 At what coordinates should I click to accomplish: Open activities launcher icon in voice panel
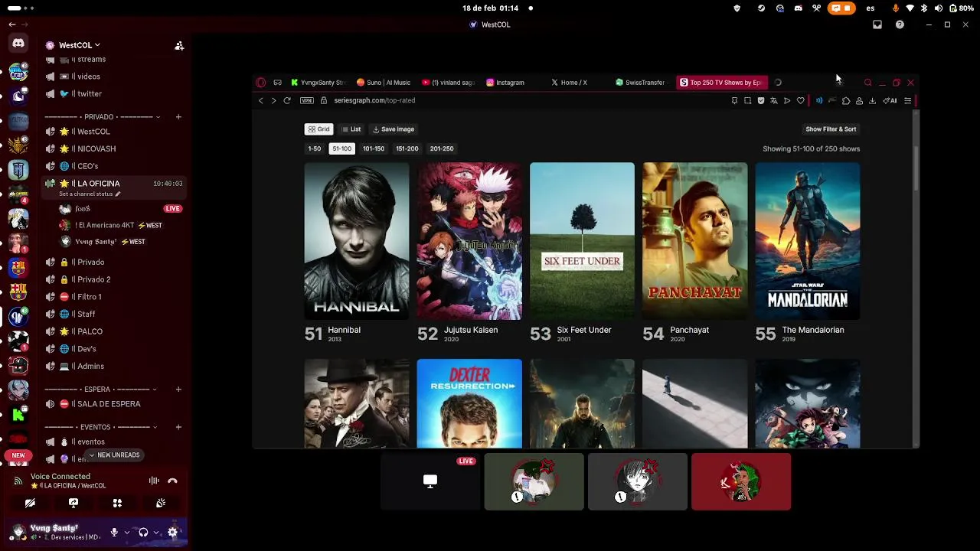point(117,503)
